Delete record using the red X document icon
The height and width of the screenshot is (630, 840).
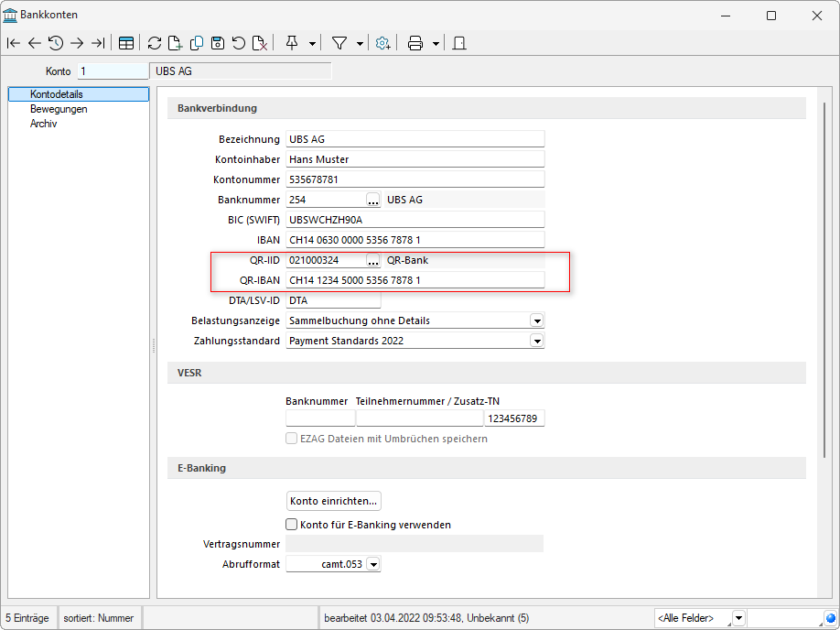point(260,43)
